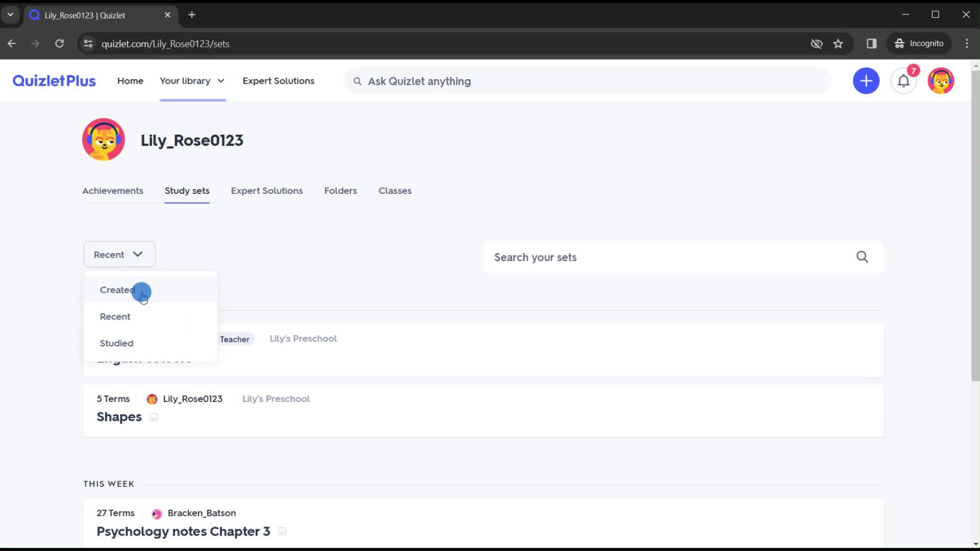Select the Created sort option
The height and width of the screenshot is (551, 980).
(118, 289)
